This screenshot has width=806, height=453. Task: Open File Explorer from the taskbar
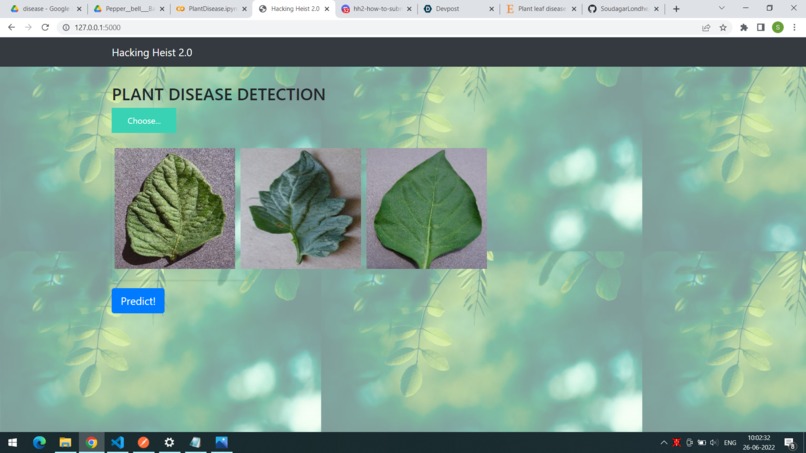pos(65,442)
